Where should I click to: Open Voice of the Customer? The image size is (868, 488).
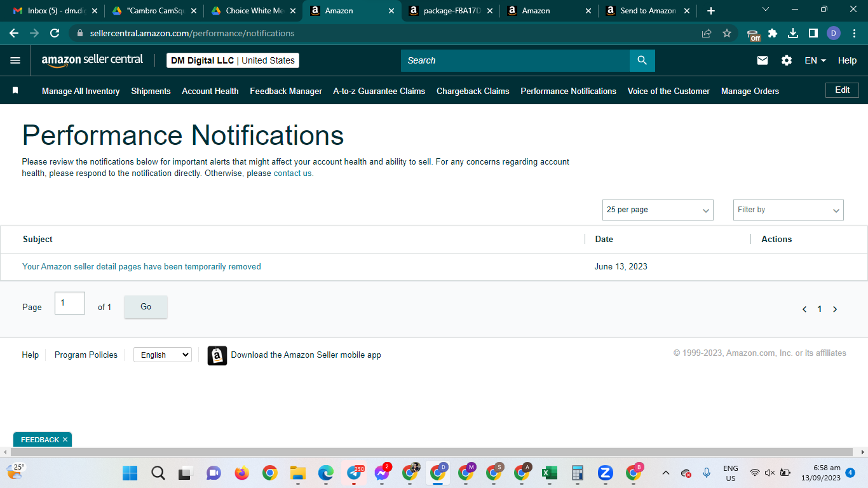point(668,91)
